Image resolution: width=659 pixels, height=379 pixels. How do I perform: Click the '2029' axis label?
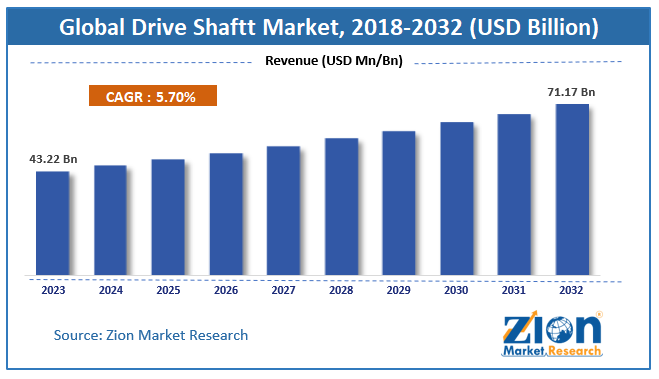coord(399,290)
